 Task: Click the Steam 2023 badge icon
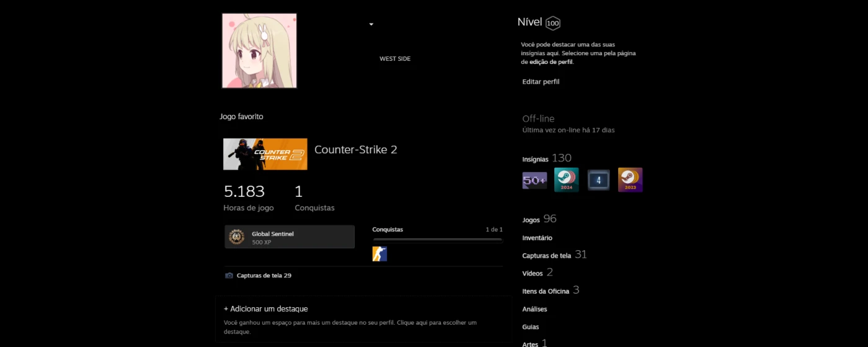coord(631,180)
